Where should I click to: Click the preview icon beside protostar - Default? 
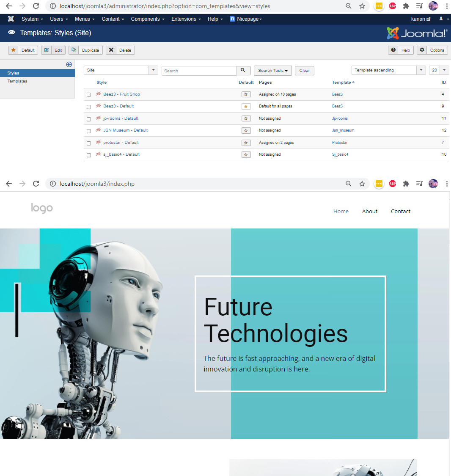pos(99,143)
